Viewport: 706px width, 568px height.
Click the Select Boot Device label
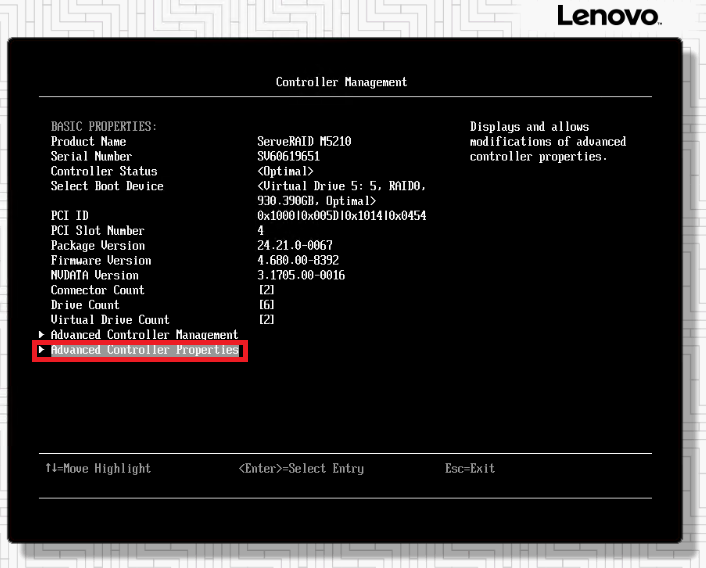107,187
